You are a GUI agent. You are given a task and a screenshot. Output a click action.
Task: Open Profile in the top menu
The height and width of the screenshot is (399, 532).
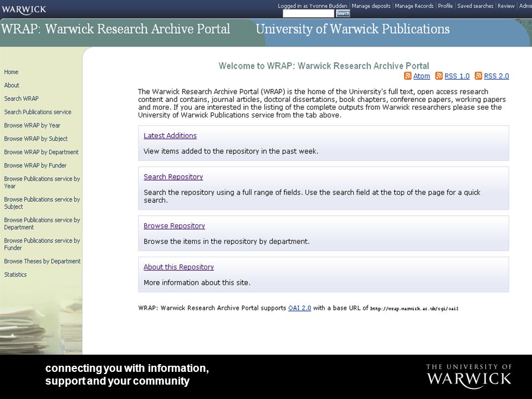(x=445, y=6)
